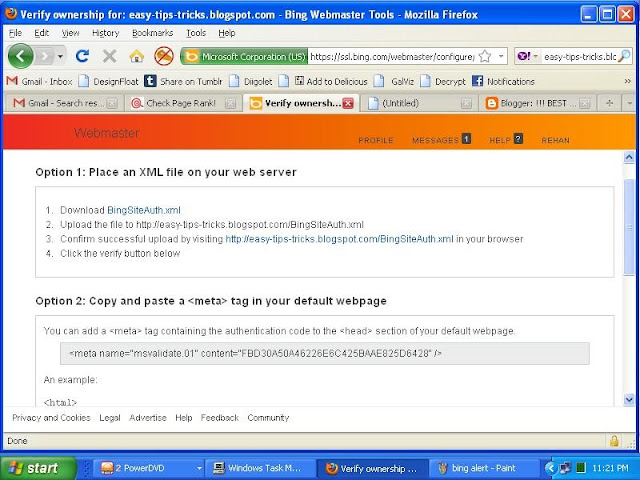
Task: Open the Yahoo search engine selector
Action: (527, 56)
